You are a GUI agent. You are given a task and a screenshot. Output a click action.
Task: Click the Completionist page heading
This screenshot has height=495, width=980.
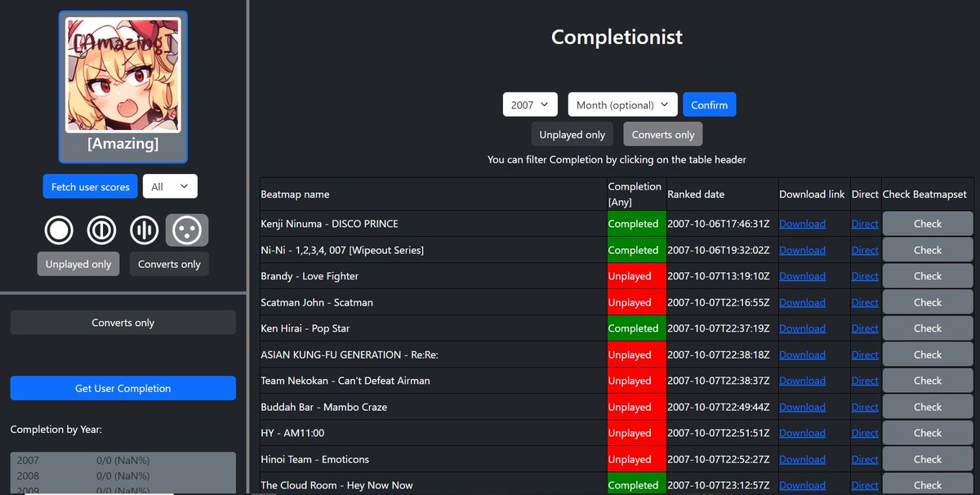[617, 37]
